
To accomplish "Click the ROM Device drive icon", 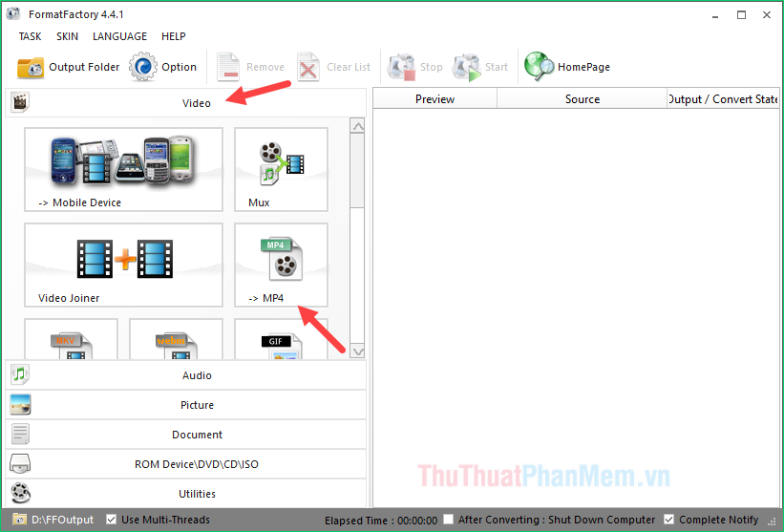I will (x=20, y=463).
